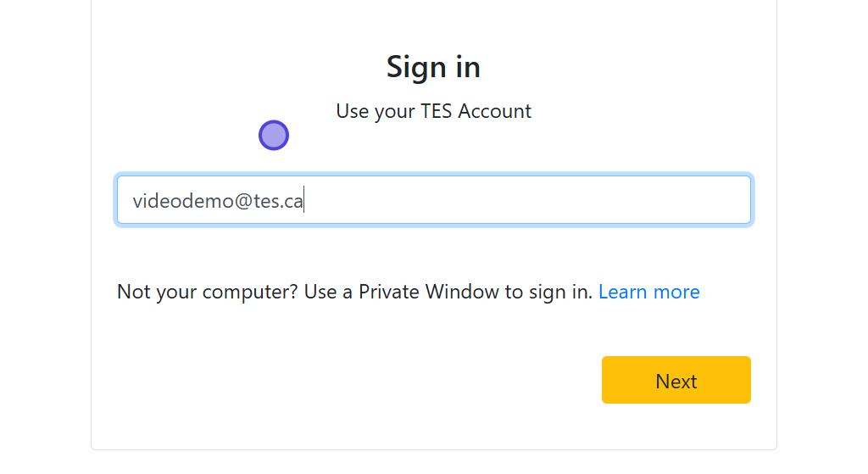Screen dimensions: 868x474
Task: Click the 'Private Window' words in hint
Action: coord(429,292)
